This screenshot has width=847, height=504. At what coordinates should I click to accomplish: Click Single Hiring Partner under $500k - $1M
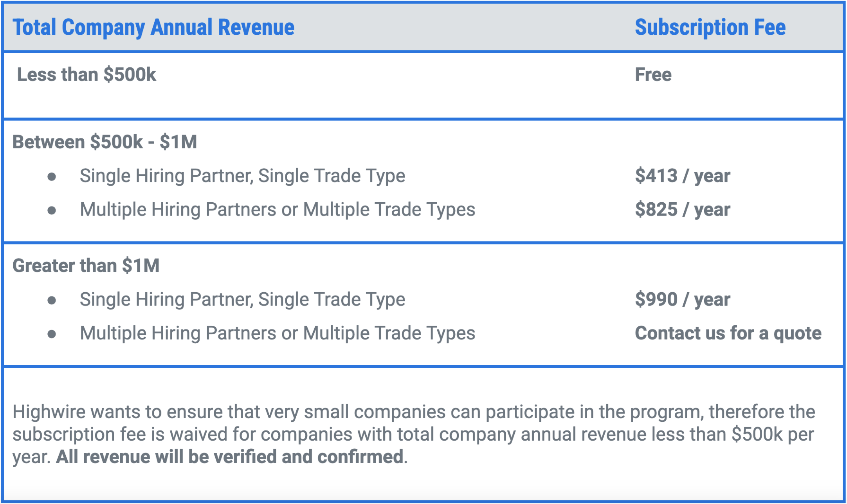(x=242, y=176)
